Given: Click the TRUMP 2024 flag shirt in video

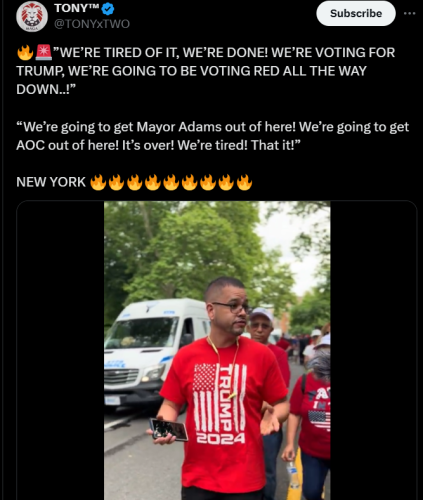Looking at the screenshot, I should click(221, 403).
